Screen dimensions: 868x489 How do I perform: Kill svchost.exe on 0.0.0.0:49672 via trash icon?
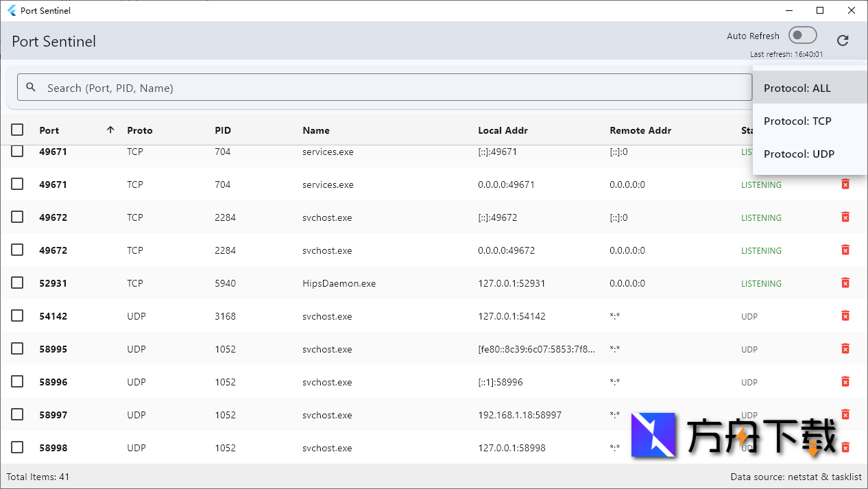click(x=845, y=250)
